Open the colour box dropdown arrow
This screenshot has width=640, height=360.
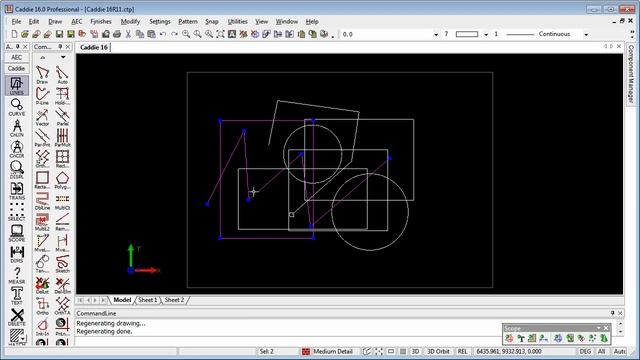point(486,35)
